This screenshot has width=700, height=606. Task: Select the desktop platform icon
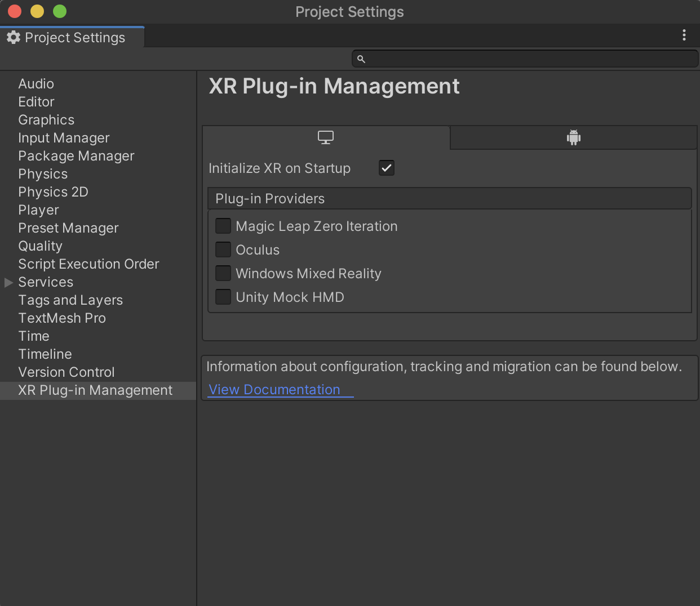click(325, 137)
